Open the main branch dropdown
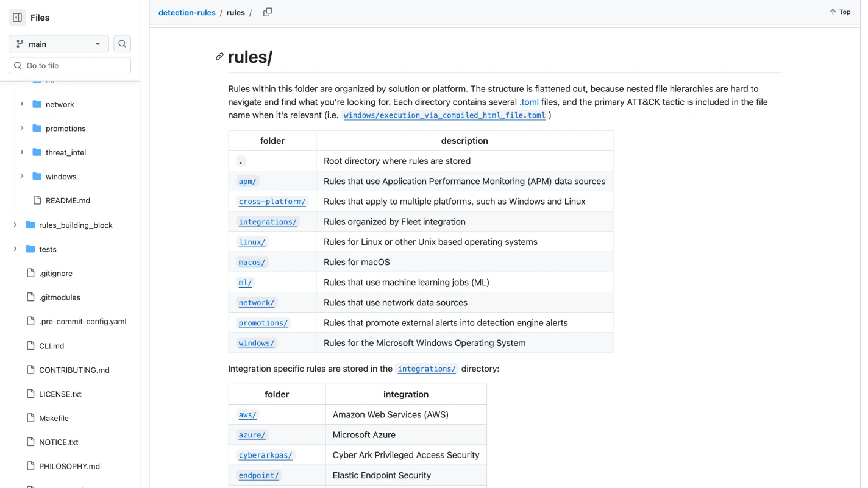This screenshot has width=868, height=488. click(59, 44)
